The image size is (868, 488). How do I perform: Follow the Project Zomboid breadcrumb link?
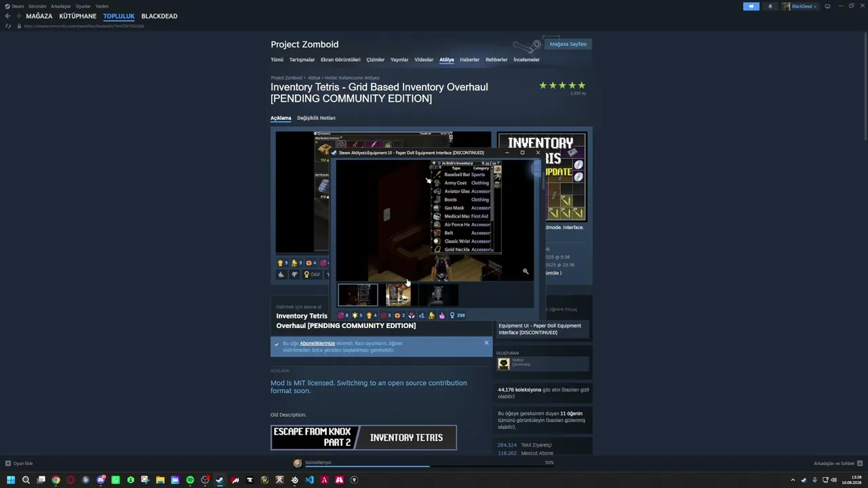coord(286,78)
